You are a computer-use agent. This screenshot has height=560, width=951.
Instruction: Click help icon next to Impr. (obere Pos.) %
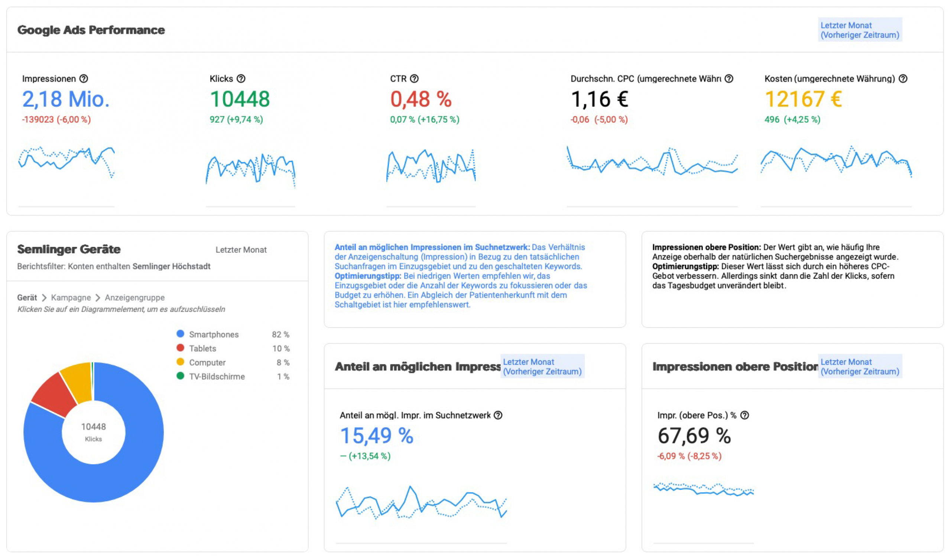click(744, 415)
